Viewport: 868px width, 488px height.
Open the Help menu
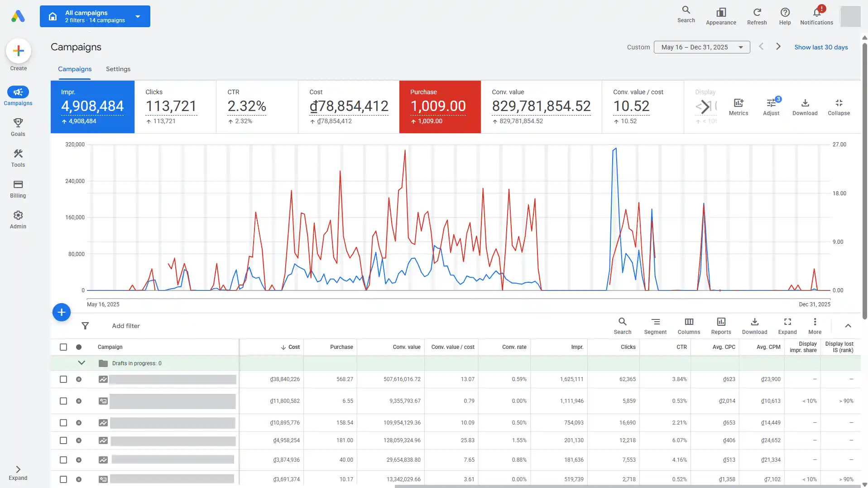click(785, 16)
